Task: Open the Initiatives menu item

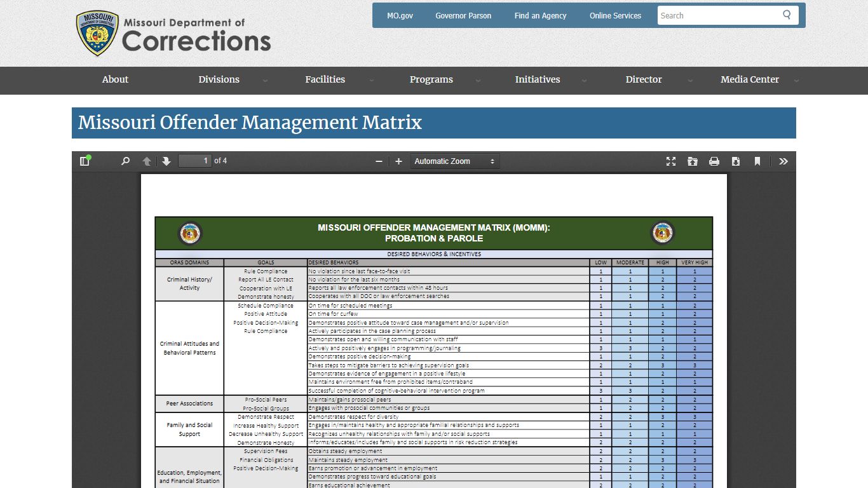Action: point(538,79)
